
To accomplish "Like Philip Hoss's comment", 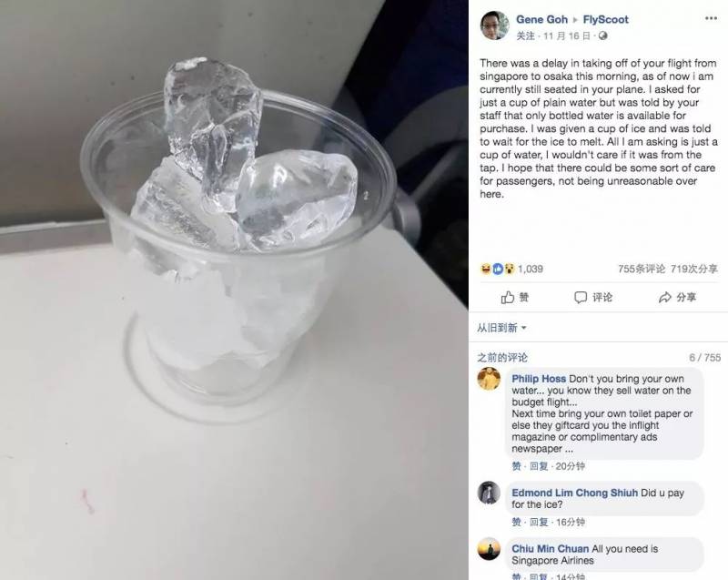I will coord(516,466).
